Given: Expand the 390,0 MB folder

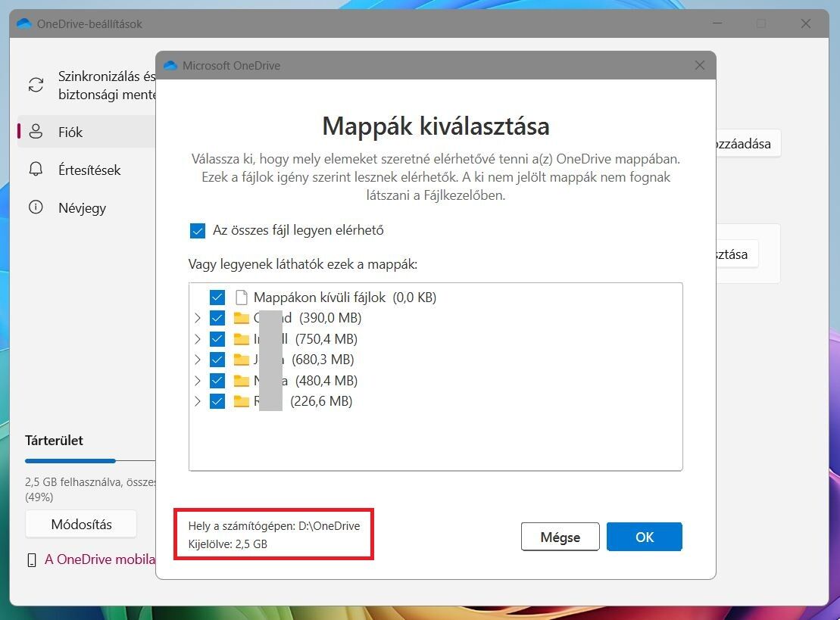Looking at the screenshot, I should (x=197, y=318).
